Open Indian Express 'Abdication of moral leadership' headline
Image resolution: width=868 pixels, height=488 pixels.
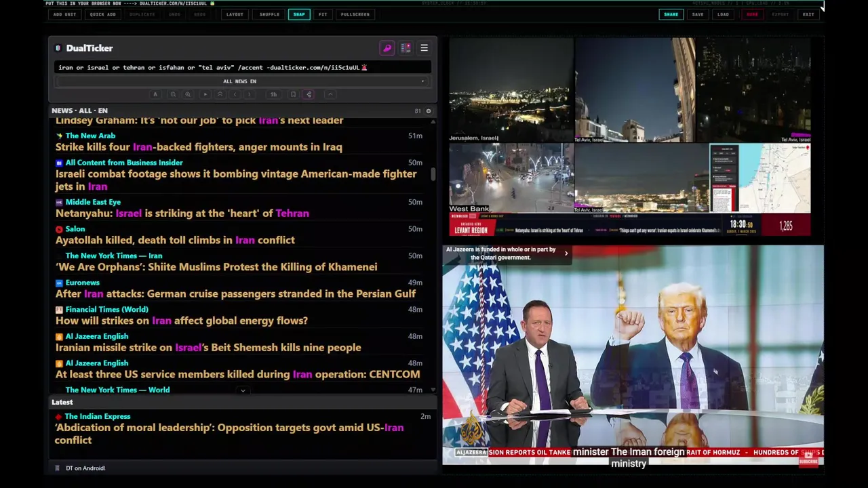(229, 434)
